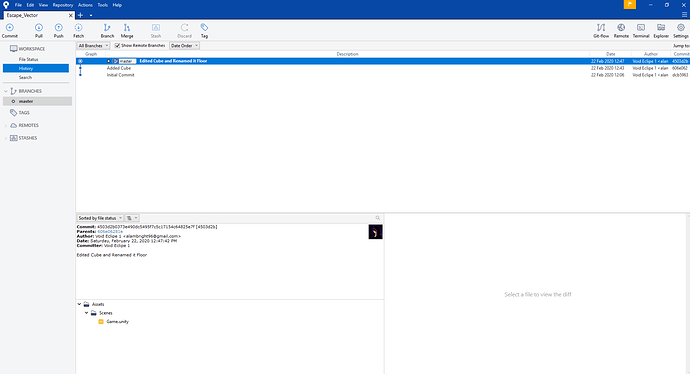Collapse the Assets folder tree arrow

(x=79, y=304)
